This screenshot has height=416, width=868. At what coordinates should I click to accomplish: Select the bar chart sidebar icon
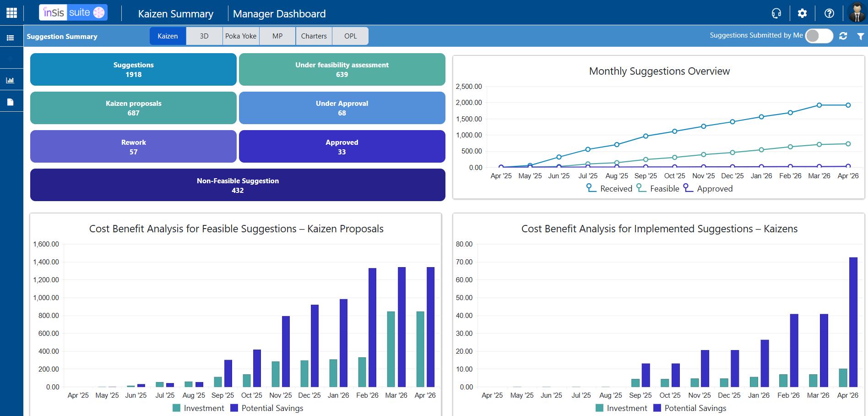pos(10,80)
